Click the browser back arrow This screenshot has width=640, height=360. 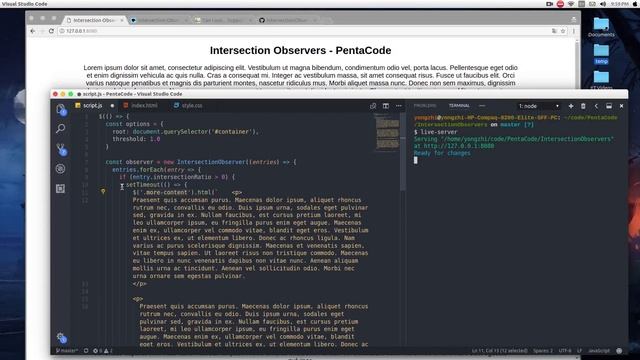click(33, 31)
